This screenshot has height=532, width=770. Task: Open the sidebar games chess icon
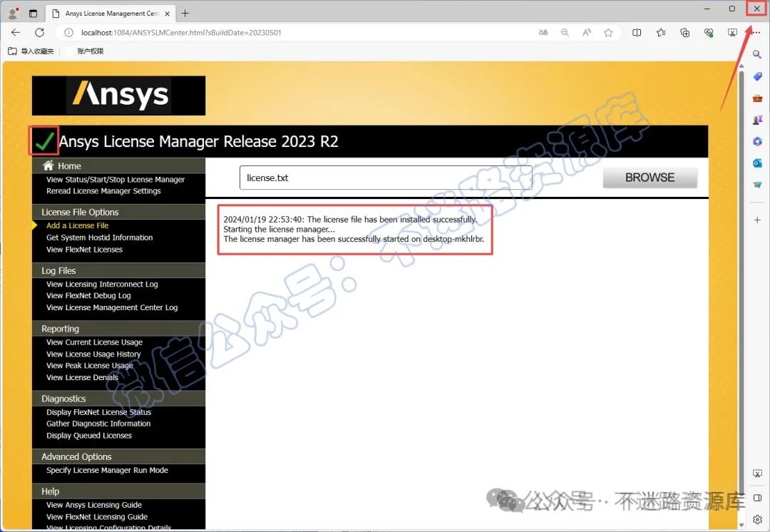[x=757, y=119]
